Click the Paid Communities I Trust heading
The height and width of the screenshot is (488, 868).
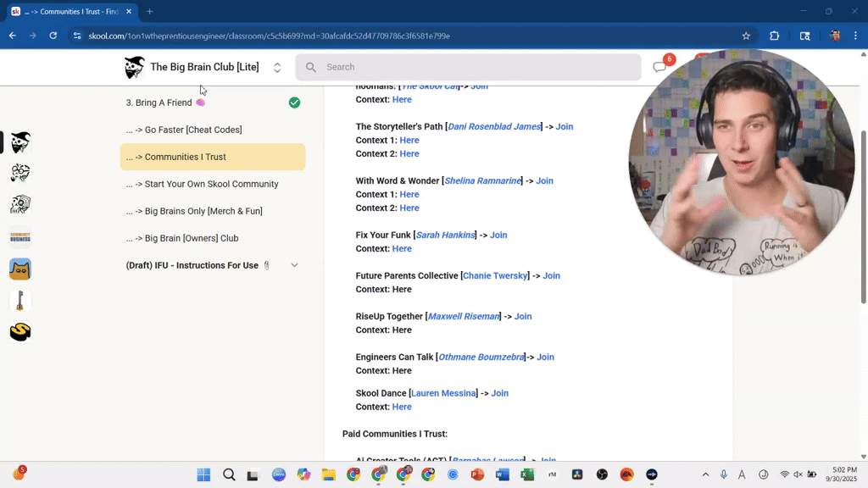point(395,434)
